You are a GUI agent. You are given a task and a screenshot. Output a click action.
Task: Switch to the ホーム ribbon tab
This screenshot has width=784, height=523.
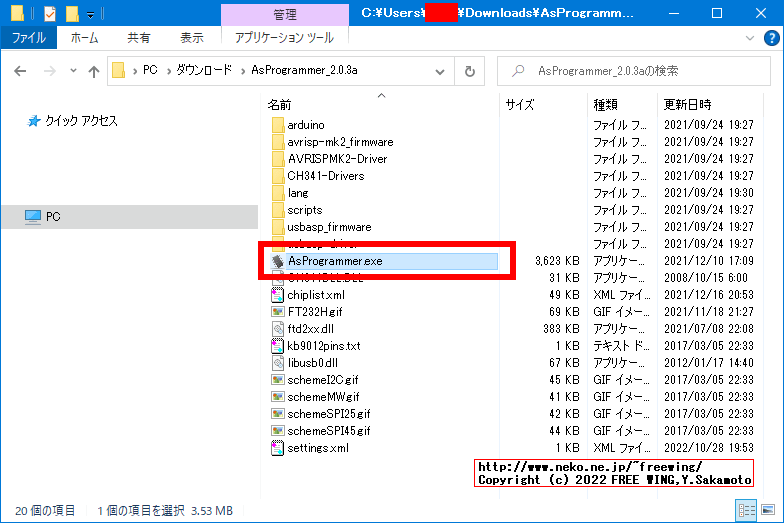84,38
